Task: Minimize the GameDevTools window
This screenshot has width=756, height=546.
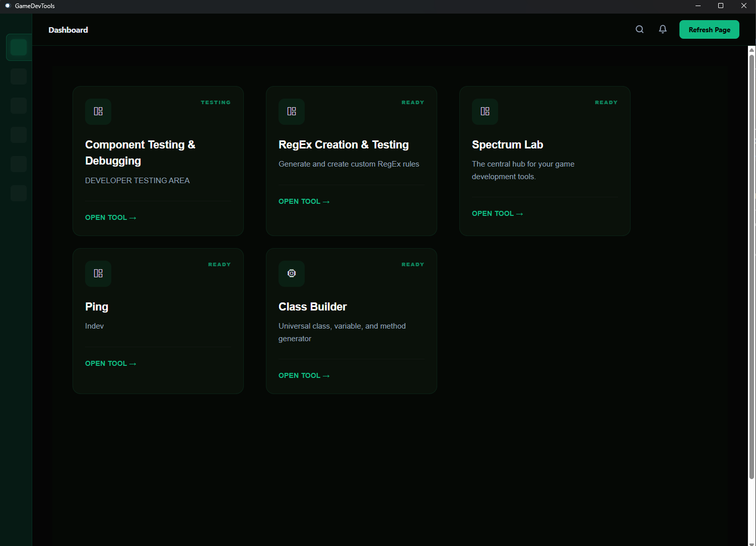Action: 698,6
